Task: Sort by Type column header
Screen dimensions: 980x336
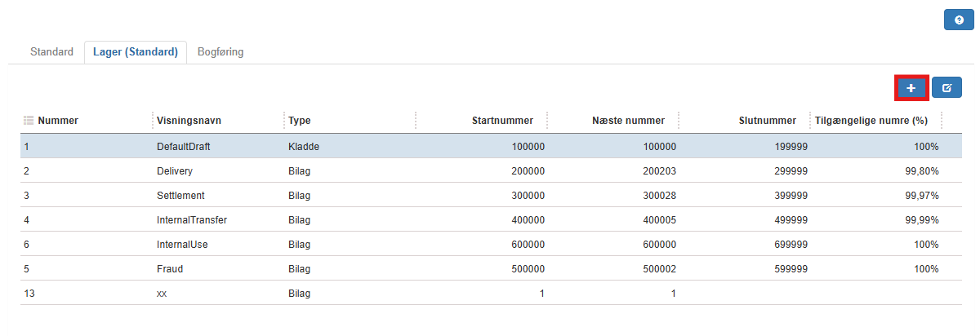Action: click(x=300, y=121)
